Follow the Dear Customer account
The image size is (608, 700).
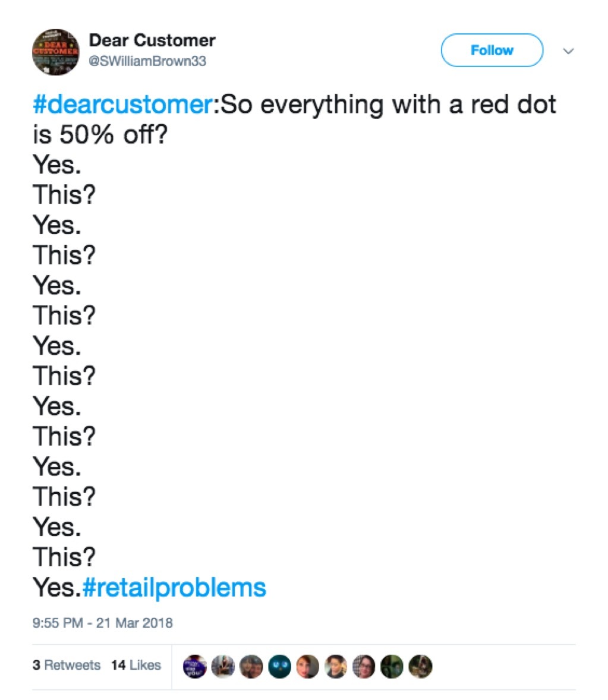tap(492, 51)
